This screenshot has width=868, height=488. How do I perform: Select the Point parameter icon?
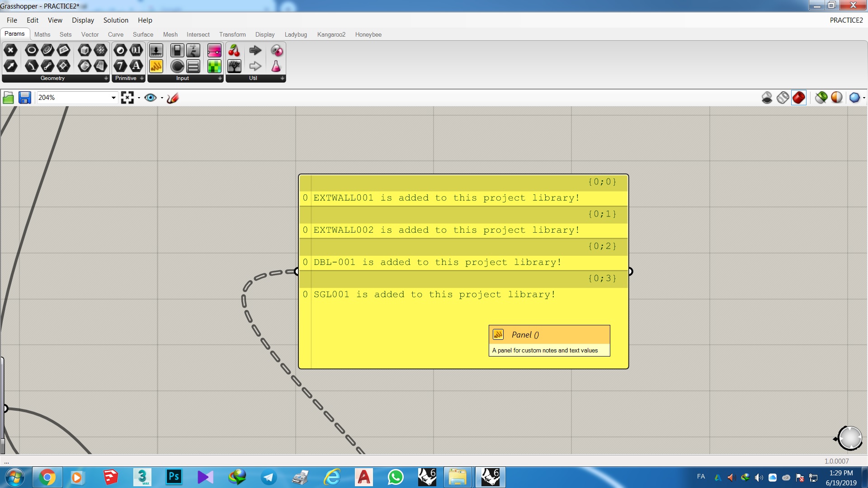point(10,50)
